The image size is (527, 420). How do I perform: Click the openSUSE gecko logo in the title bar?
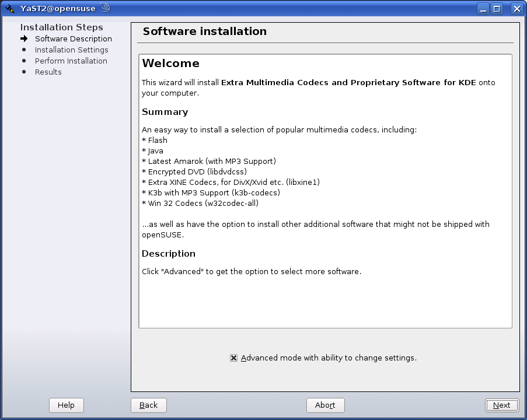(105, 8)
